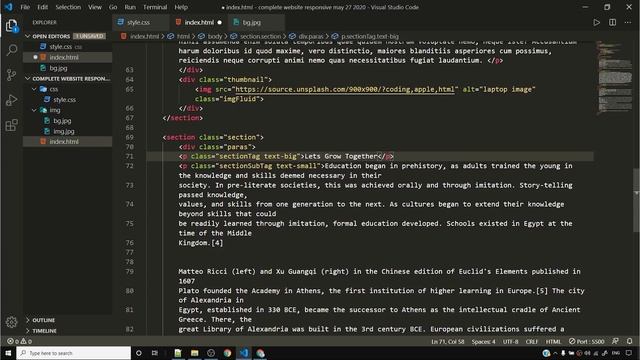Open the Search view in the activity bar
This screenshot has height=360, width=640.
[x=11, y=50]
